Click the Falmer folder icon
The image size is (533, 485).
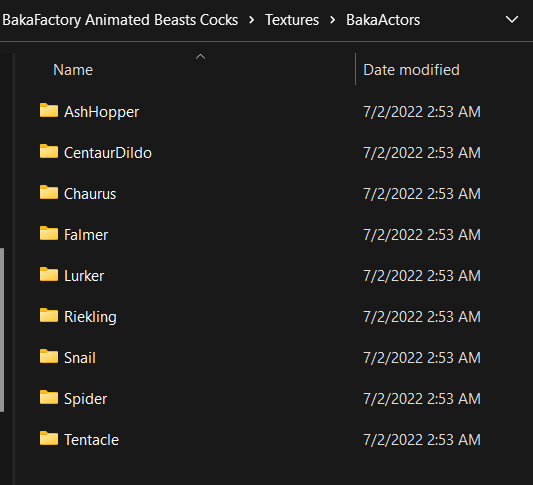point(49,233)
